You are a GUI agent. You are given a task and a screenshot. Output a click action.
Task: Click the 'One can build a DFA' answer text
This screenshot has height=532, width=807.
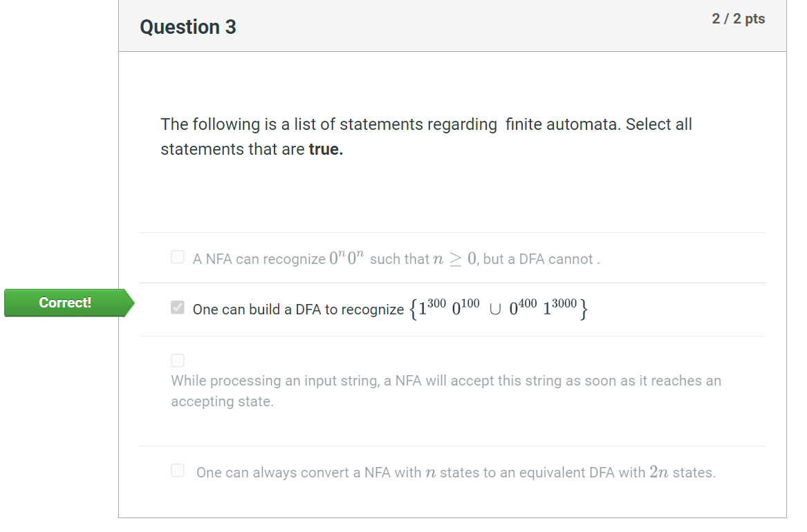pyautogui.click(x=390, y=309)
